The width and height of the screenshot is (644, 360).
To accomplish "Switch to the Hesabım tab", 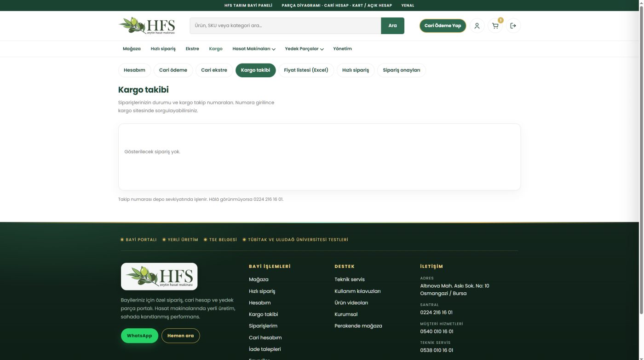I will pos(134,70).
